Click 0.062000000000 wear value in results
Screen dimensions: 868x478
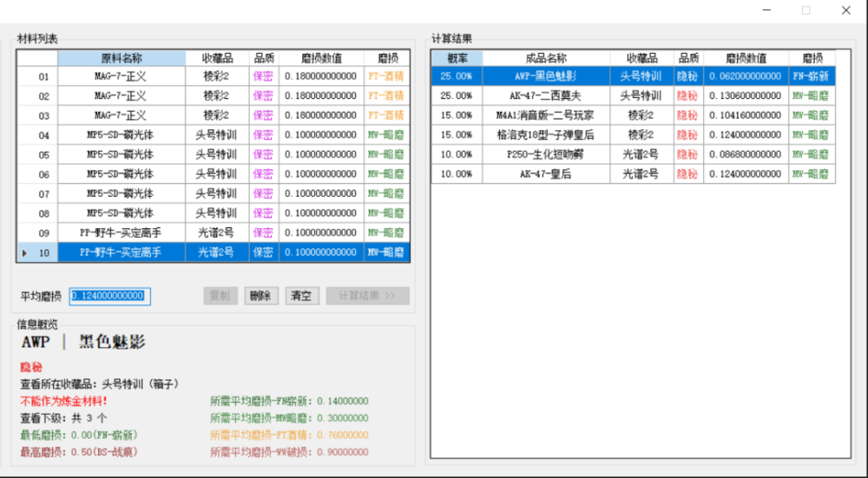pos(745,75)
